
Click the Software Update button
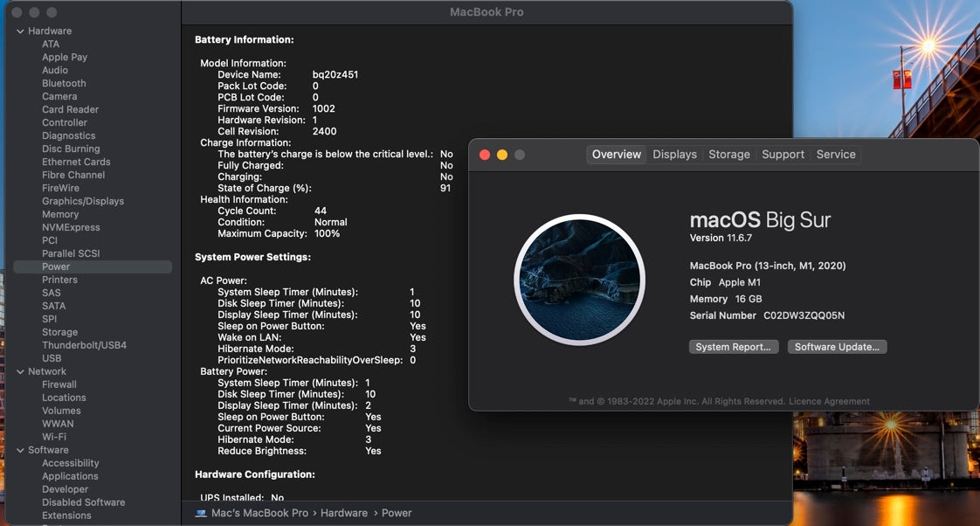pos(837,346)
